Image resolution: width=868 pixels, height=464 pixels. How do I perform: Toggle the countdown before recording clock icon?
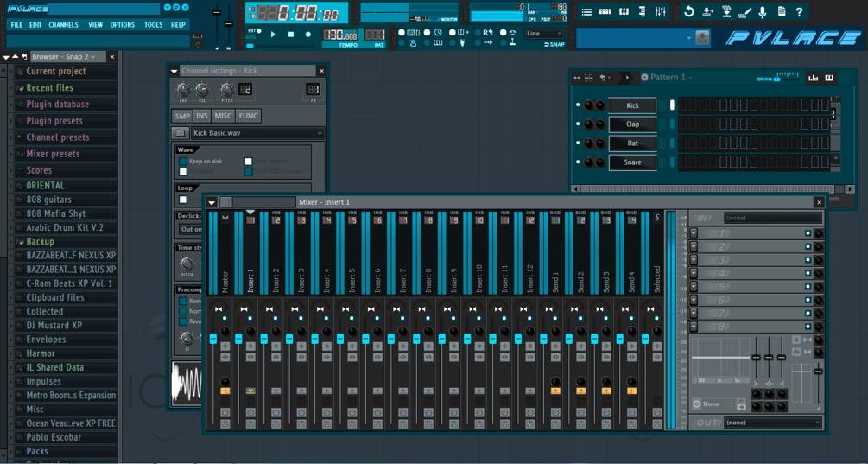[x=438, y=33]
